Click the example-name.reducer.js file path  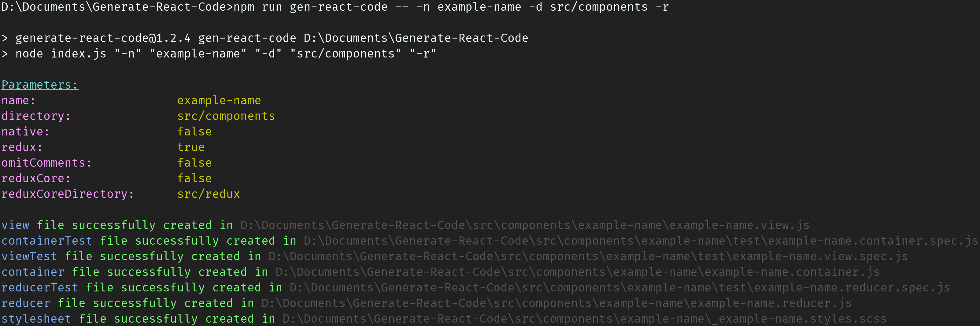(556, 303)
